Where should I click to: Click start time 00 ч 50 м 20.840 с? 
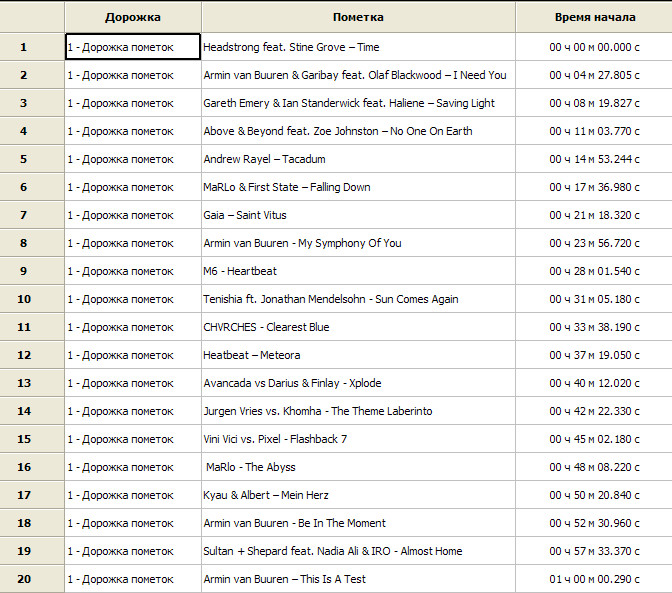(594, 495)
